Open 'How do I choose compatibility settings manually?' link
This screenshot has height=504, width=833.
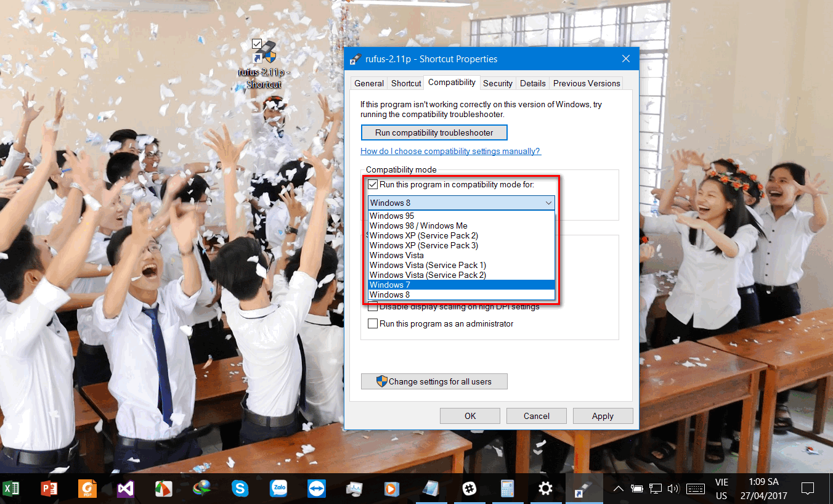450,151
